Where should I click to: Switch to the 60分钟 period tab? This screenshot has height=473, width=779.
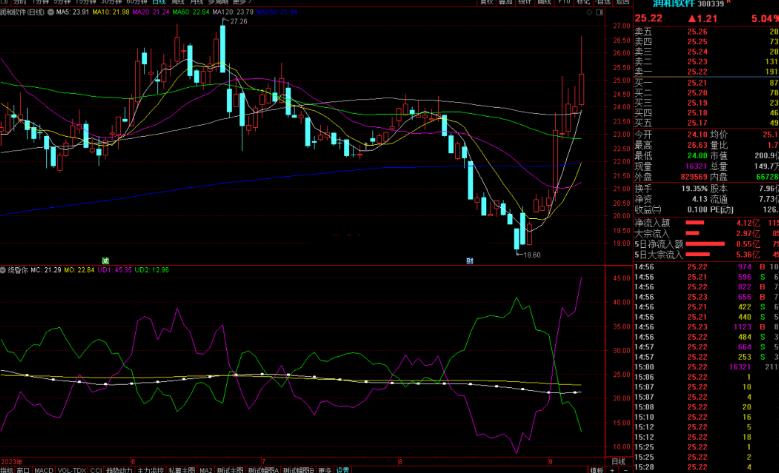(x=138, y=2)
